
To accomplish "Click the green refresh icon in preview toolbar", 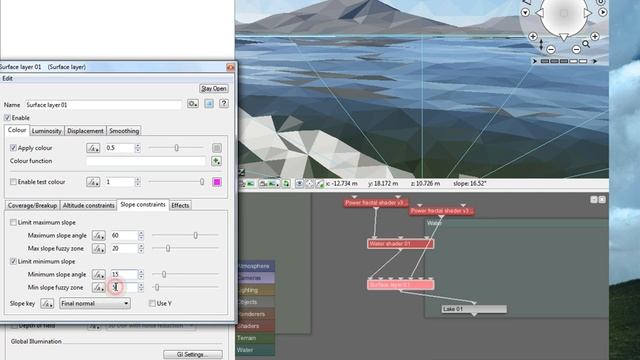I will click(286, 184).
